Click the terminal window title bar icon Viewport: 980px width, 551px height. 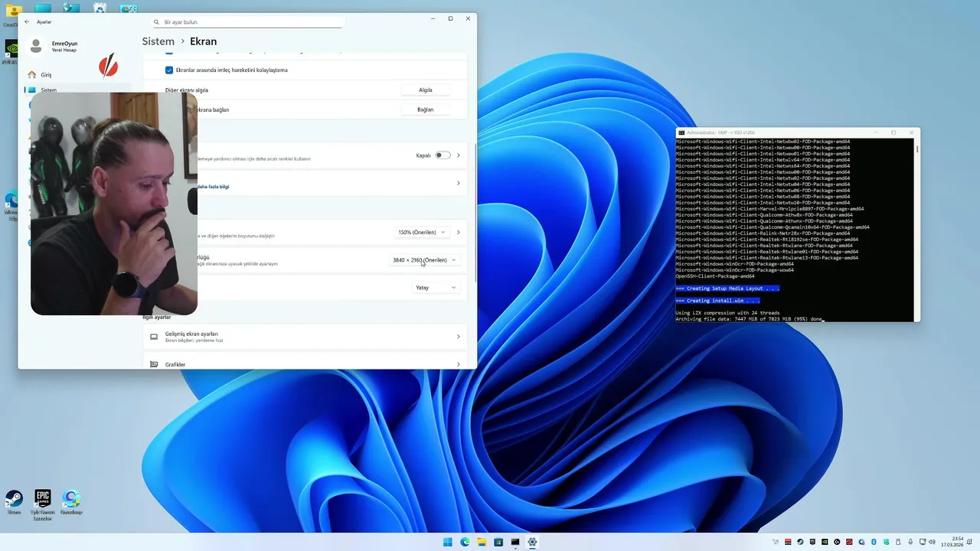tap(681, 132)
